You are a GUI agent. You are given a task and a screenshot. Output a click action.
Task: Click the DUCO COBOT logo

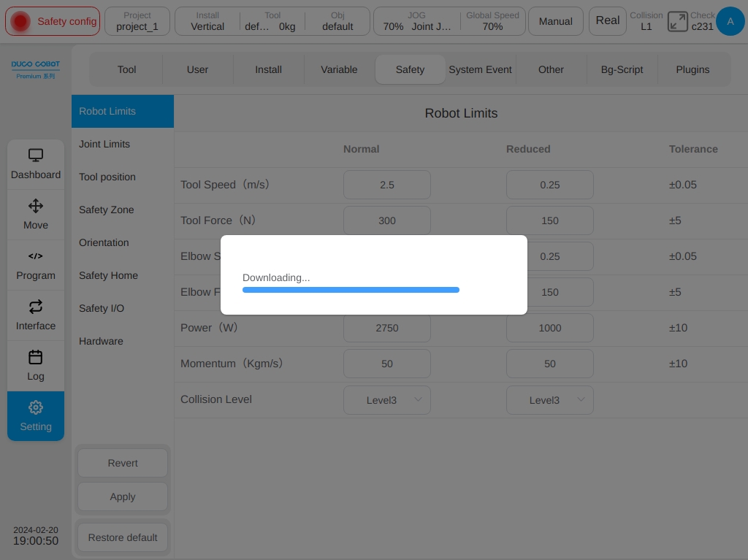point(36,69)
